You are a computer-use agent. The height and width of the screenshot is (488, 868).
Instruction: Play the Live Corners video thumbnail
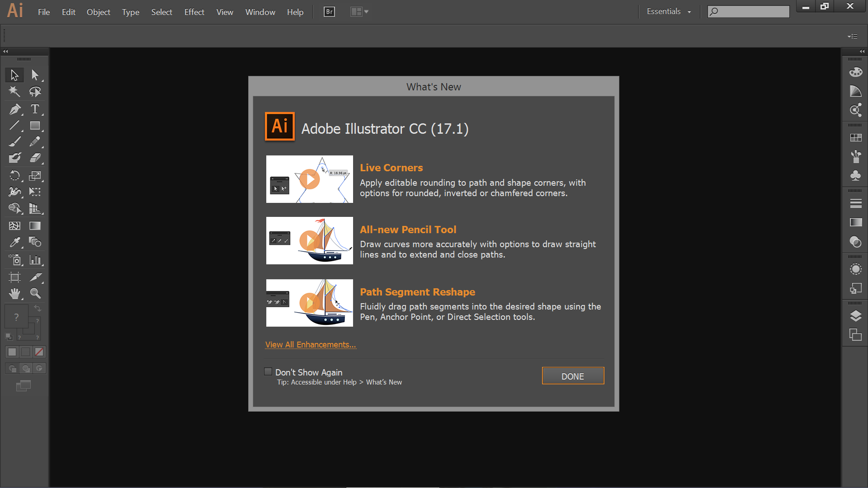pos(310,179)
